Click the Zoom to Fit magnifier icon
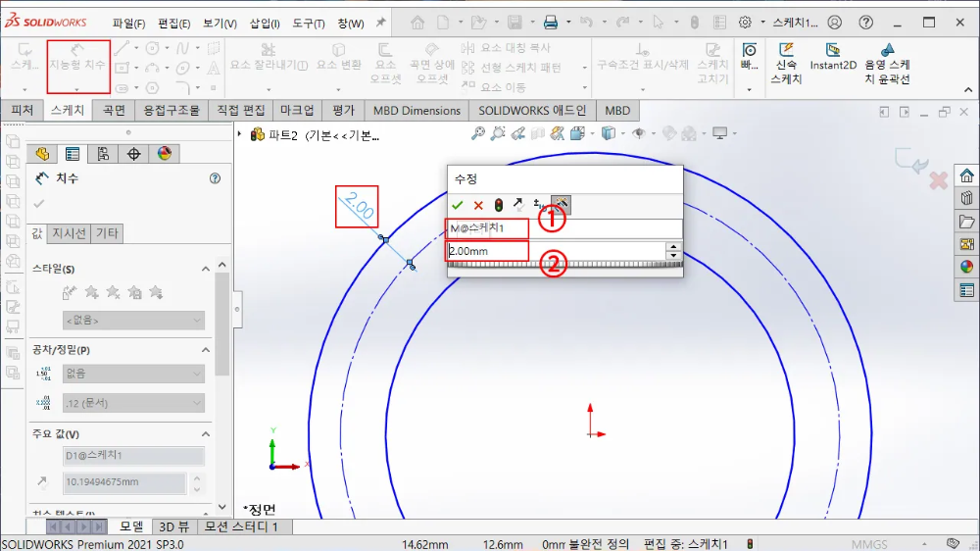980x551 pixels. pos(478,133)
